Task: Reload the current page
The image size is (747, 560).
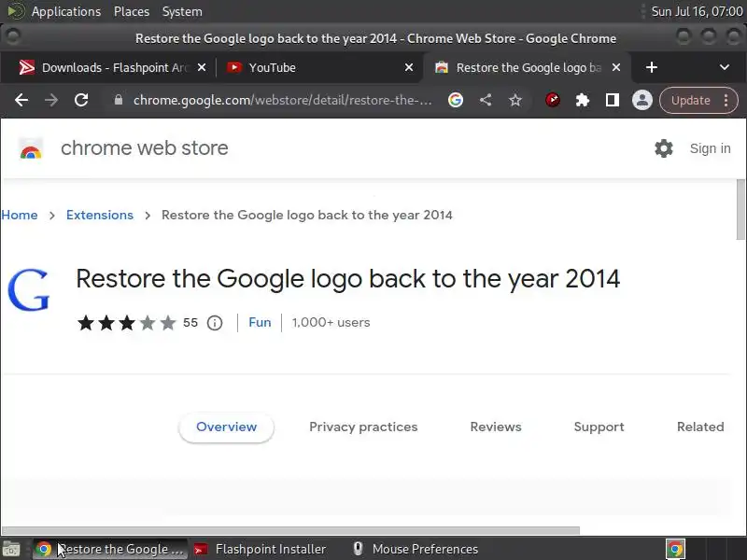Action: point(81,100)
